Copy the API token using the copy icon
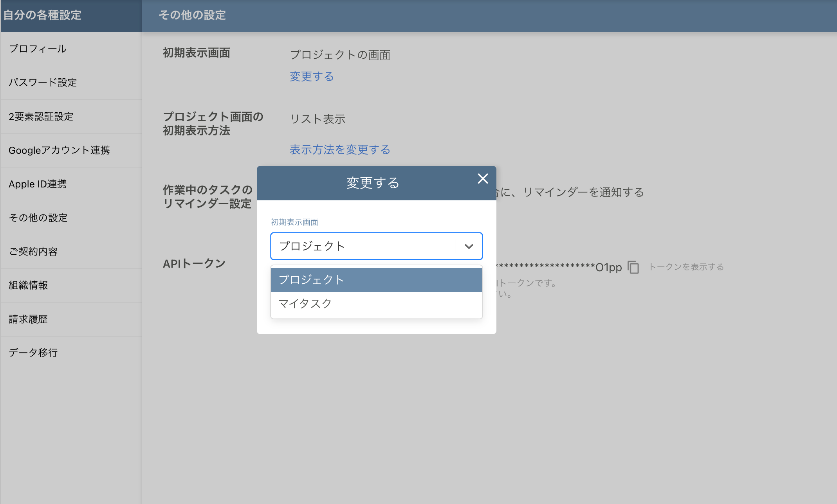Viewport: 837px width, 504px height. click(x=633, y=268)
